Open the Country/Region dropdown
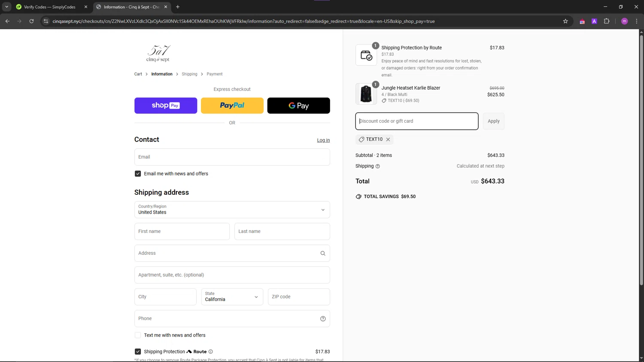Viewport: 644px width, 362px height. (232, 210)
